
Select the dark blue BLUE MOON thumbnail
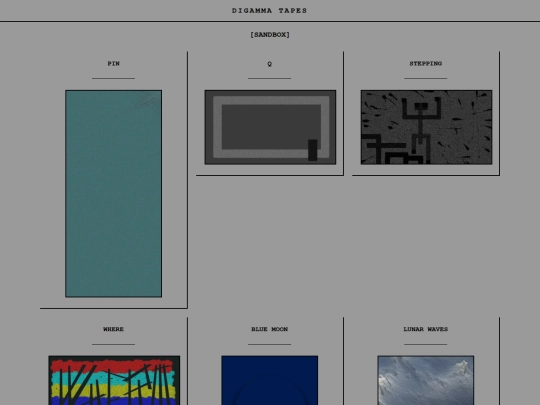[270, 381]
